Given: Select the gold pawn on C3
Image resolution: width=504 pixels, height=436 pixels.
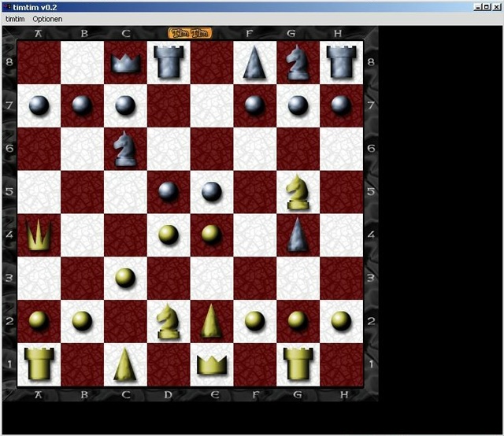Looking at the screenshot, I should click(x=125, y=278).
